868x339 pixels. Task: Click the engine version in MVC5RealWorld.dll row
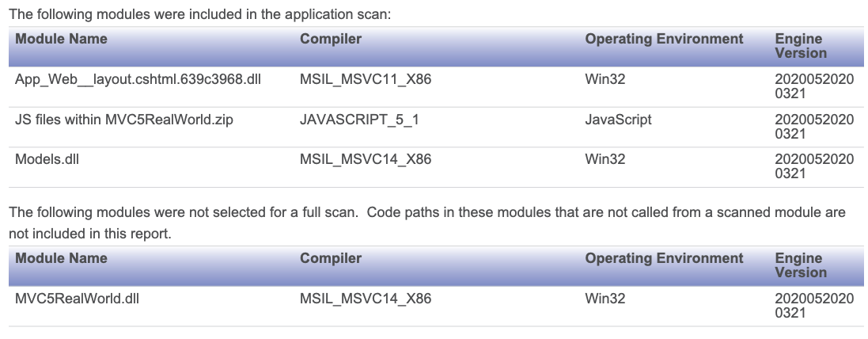click(x=814, y=307)
